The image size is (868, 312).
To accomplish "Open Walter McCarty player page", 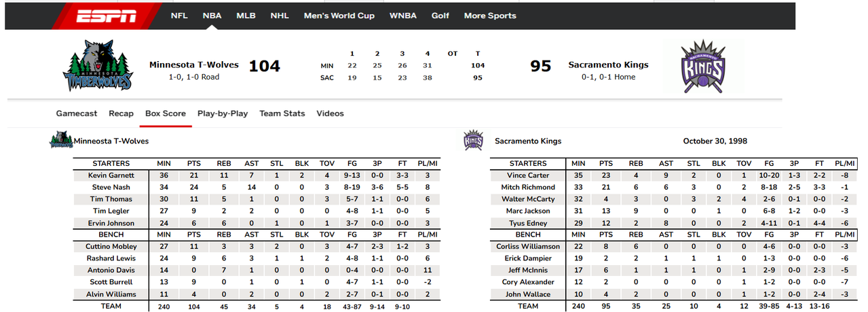I will (x=528, y=199).
